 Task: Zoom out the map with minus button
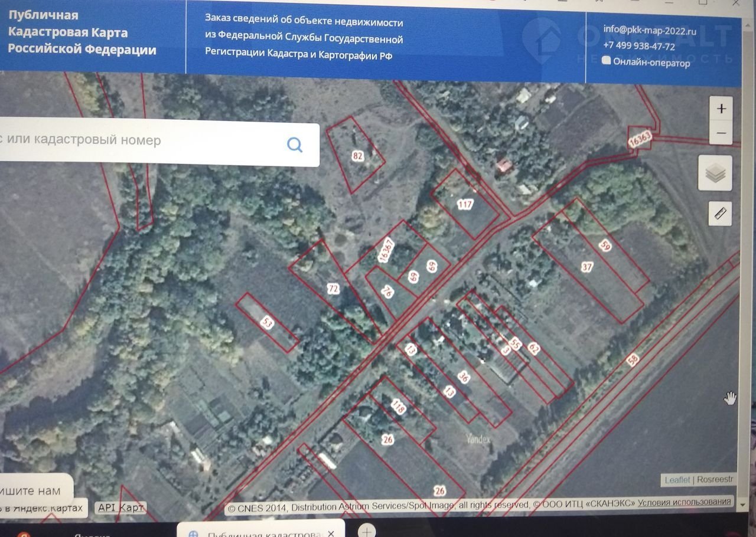(x=721, y=133)
